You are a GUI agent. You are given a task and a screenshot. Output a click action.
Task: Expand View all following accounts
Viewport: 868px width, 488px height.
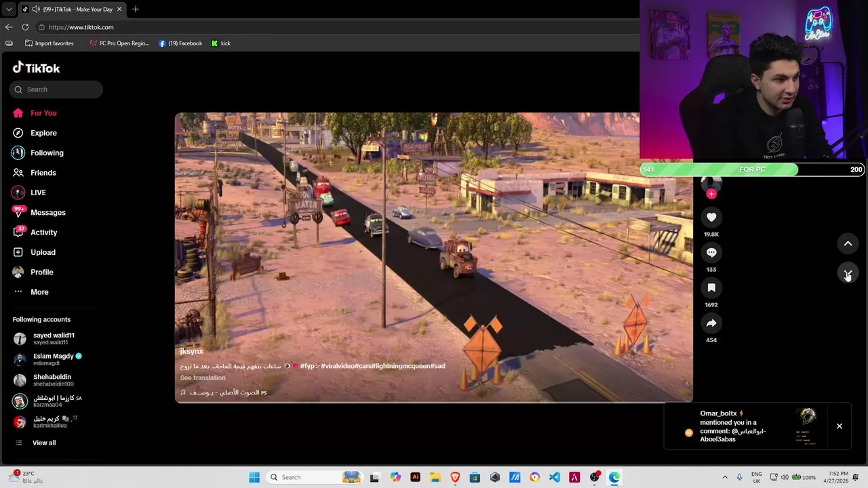[35, 443]
